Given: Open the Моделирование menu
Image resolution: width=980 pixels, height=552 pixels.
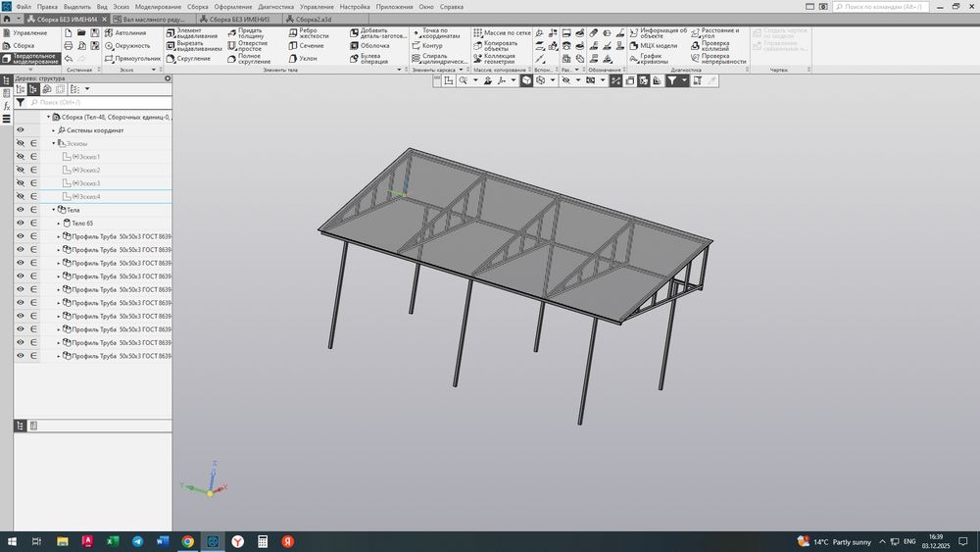Looking at the screenshot, I should click(158, 7).
